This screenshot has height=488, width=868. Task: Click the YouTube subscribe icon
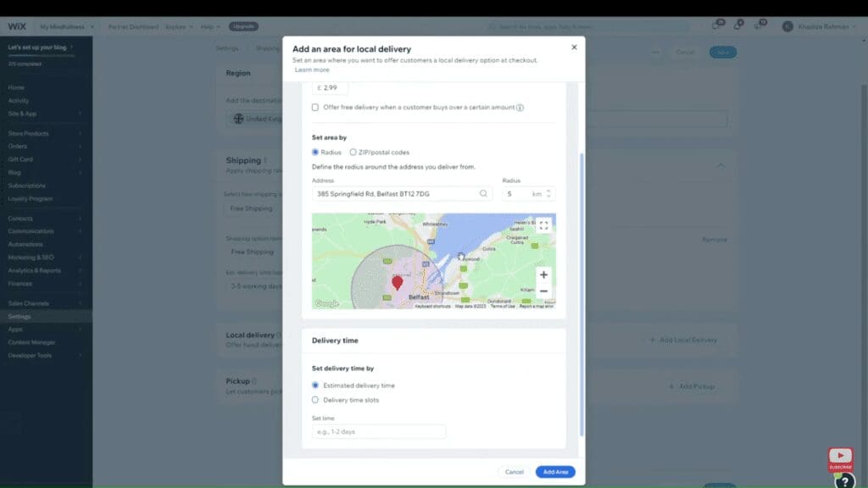[x=840, y=458]
